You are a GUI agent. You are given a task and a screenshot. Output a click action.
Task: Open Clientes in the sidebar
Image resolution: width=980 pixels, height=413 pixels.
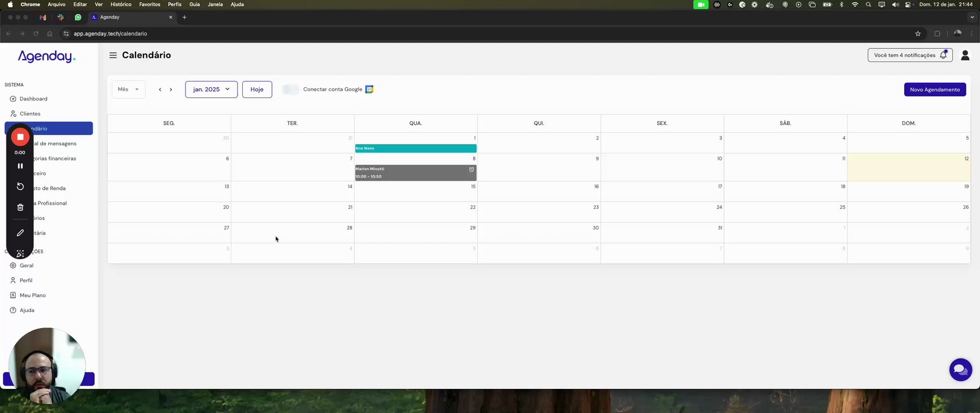pos(30,114)
